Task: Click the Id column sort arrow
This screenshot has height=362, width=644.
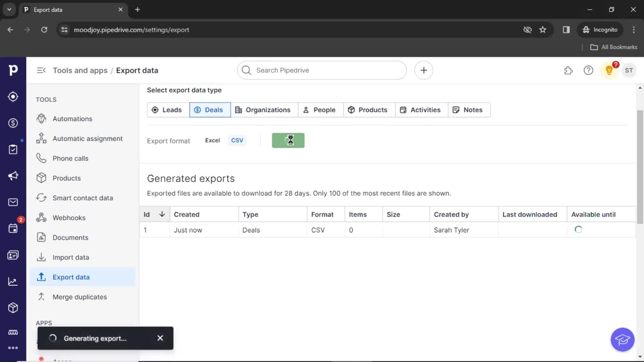Action: pyautogui.click(x=162, y=215)
